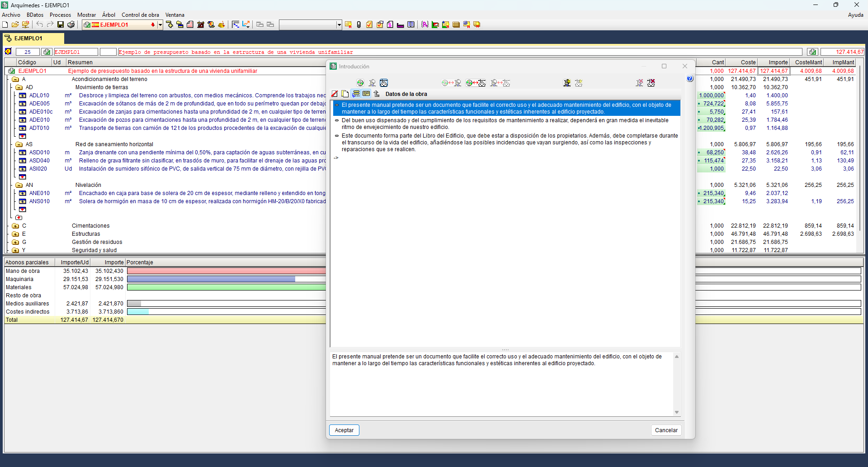This screenshot has height=467, width=868.
Task: Toggle the yellow text panel button in the dialog
Action: tap(366, 94)
